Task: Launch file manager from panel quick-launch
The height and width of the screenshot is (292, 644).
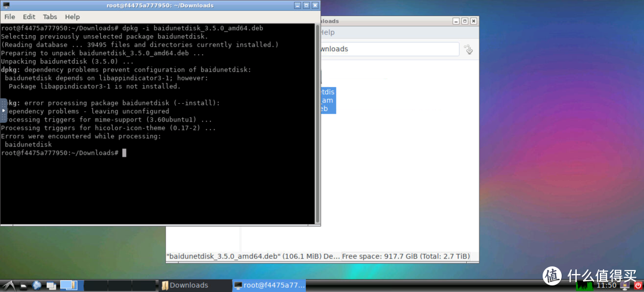Action: click(x=23, y=285)
